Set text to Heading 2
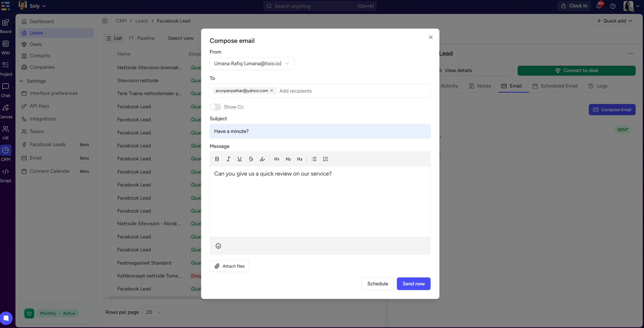This screenshot has width=644, height=328. (x=288, y=159)
